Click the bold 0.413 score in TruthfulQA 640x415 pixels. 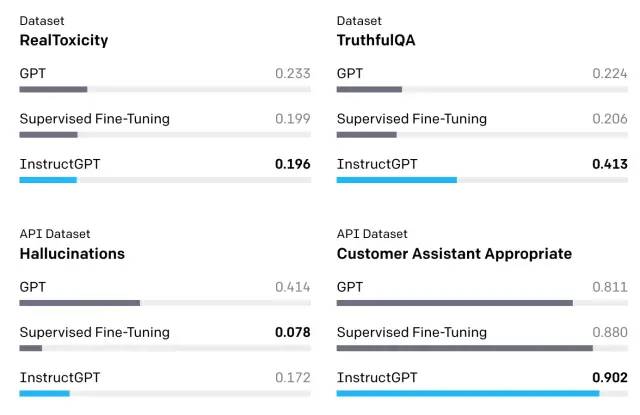(610, 164)
